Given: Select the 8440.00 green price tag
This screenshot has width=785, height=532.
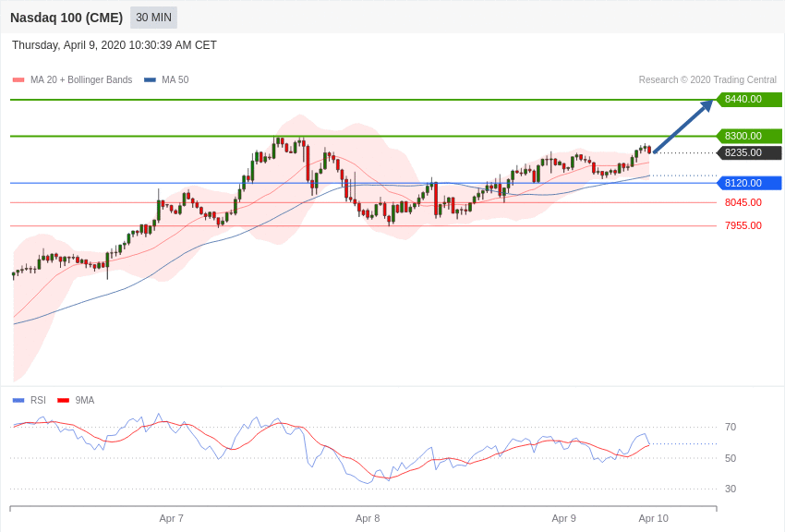Looking at the screenshot, I should click(749, 99).
